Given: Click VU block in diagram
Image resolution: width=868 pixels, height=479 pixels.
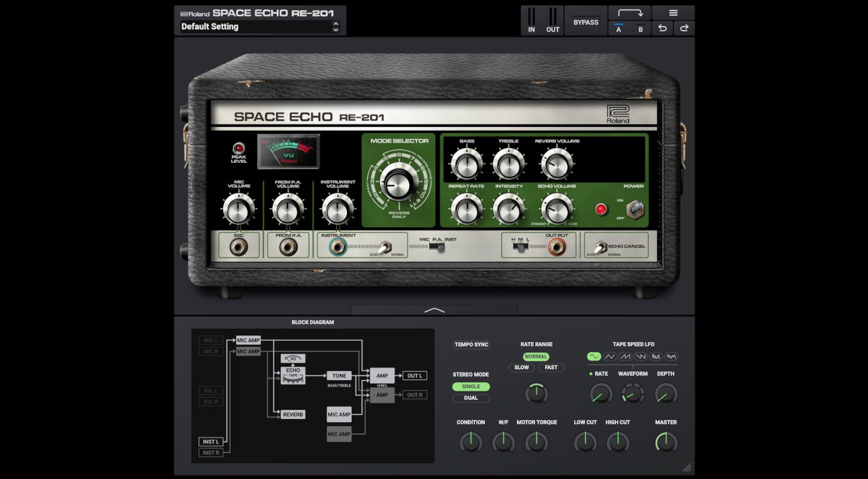Looking at the screenshot, I should point(293,358).
